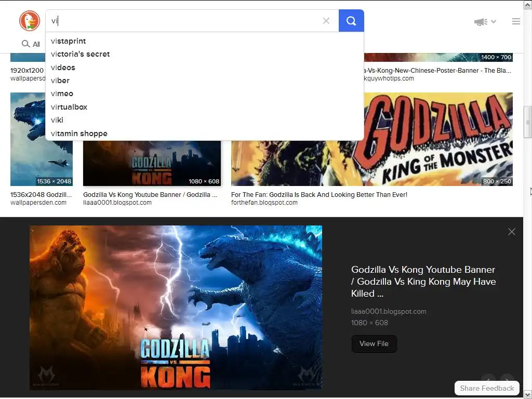The image size is (532, 399).
Task: Open the hamburger menu icon
Action: click(x=516, y=21)
